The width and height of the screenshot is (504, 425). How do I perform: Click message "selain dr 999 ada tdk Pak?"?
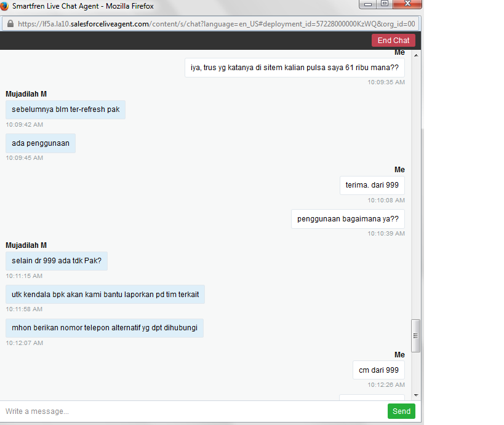(x=57, y=261)
